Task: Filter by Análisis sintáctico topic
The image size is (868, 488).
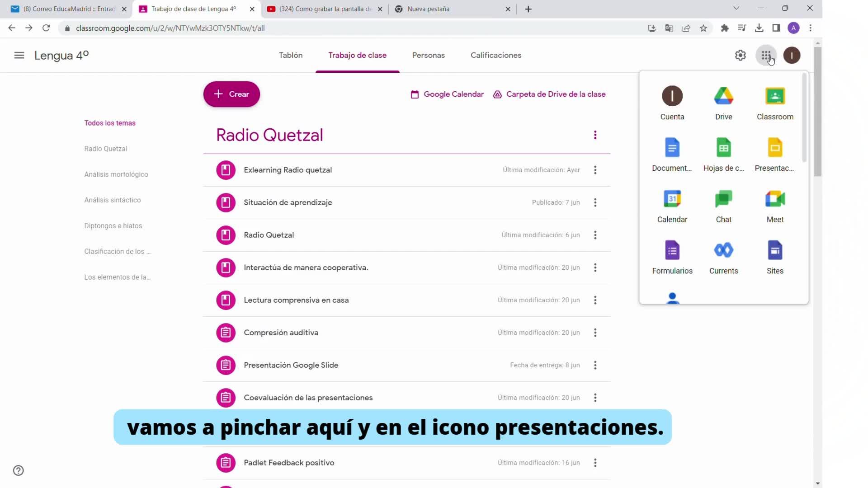Action: coord(112,200)
